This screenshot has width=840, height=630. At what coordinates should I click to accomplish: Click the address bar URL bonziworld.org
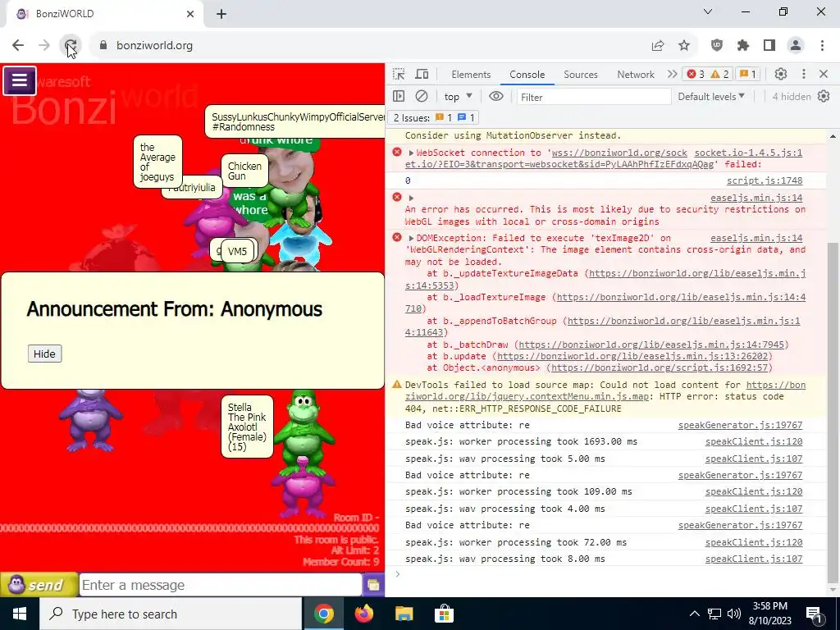[155, 46]
